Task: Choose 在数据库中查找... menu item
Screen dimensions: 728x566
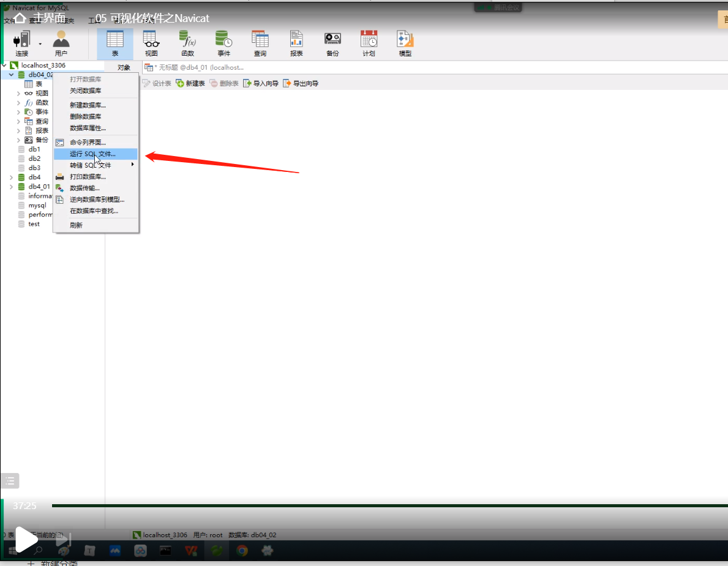Action: pos(96,210)
